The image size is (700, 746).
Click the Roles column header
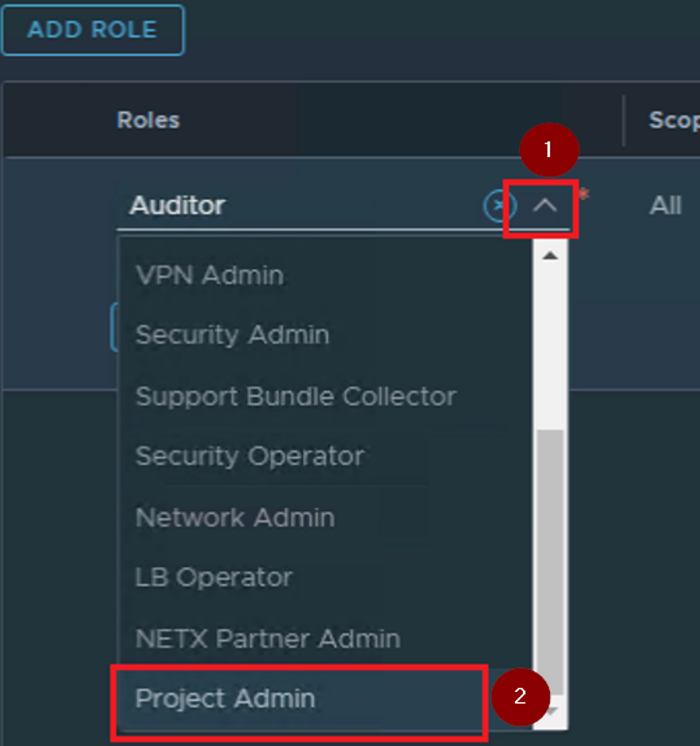[148, 120]
